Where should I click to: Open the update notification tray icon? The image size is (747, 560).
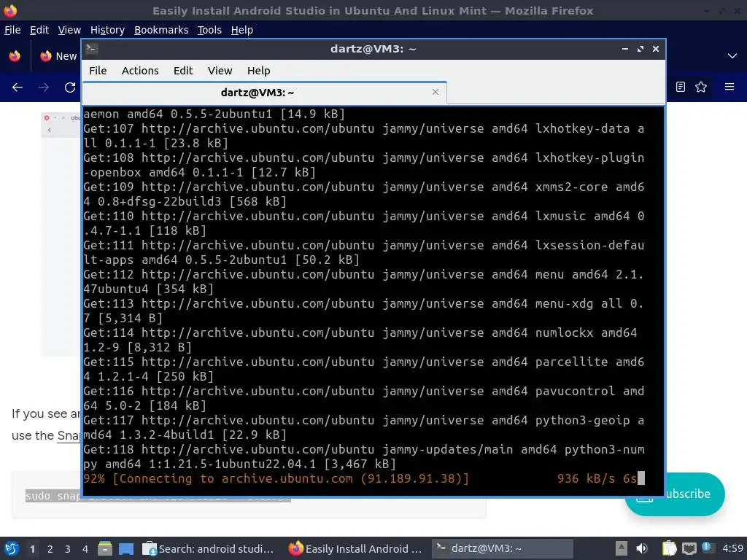tap(707, 548)
